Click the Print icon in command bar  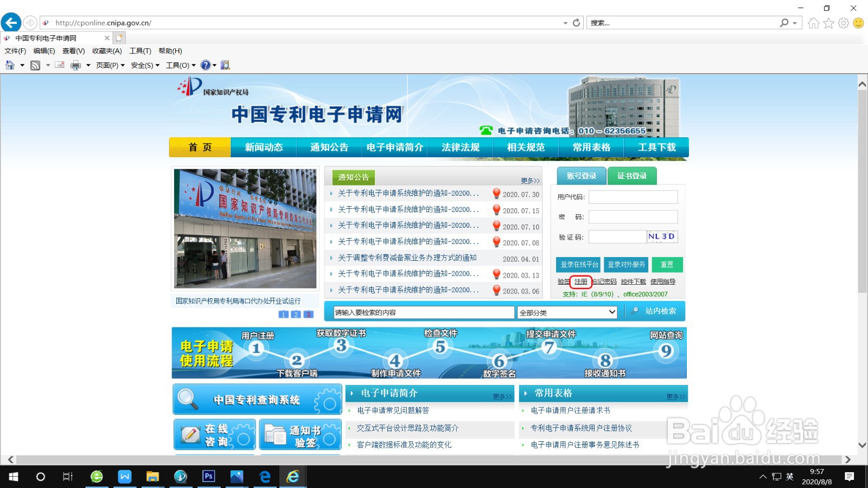coord(75,65)
